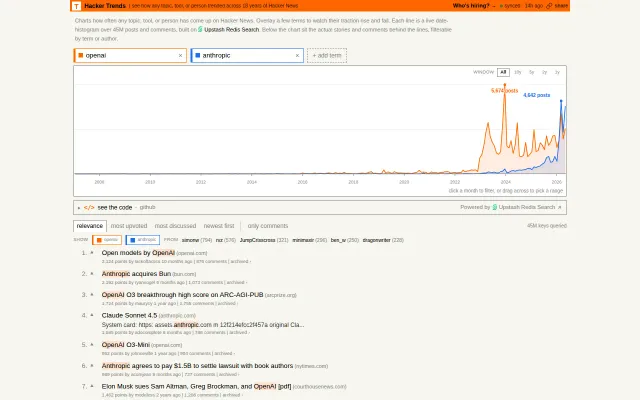This screenshot has height=400, width=640.
Task: Open the Who's hiring? link
Action: 471,6
